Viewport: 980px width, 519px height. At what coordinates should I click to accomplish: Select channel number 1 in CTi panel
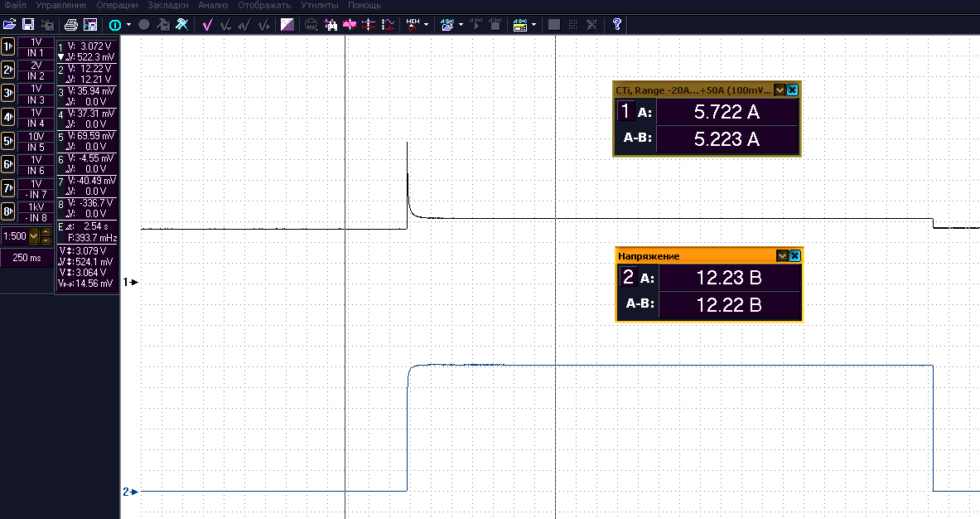625,111
